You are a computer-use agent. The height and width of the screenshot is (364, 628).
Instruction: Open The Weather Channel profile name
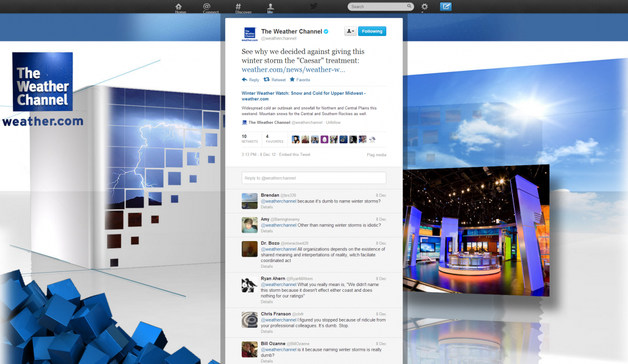click(291, 31)
